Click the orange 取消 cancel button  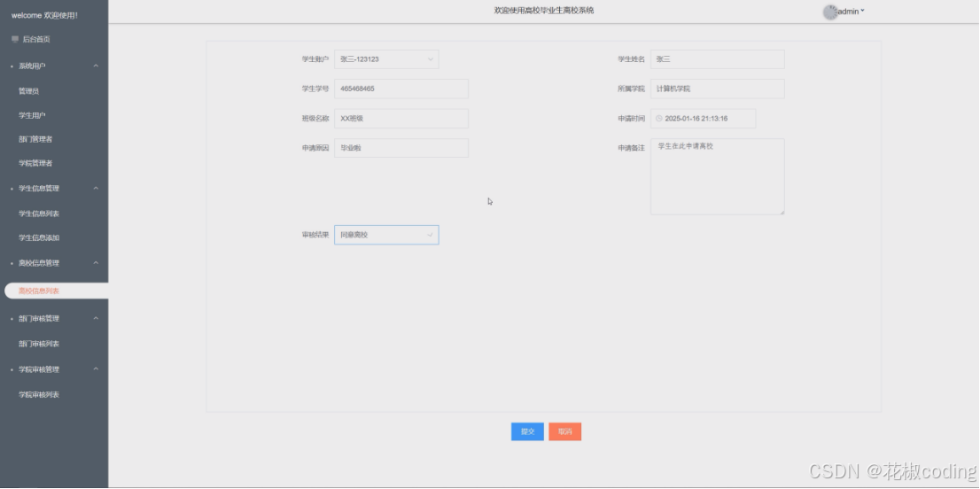(565, 432)
